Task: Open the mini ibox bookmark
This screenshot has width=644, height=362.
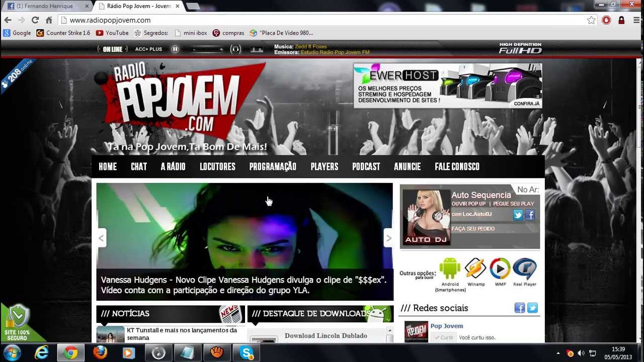Action: click(x=191, y=33)
